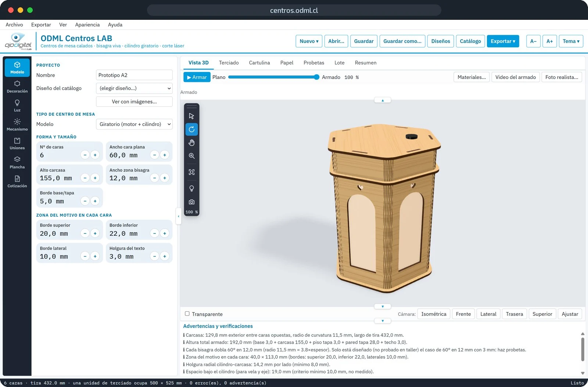Collapse viewport using top arrow handle
588x387 pixels.
pyautogui.click(x=383, y=100)
